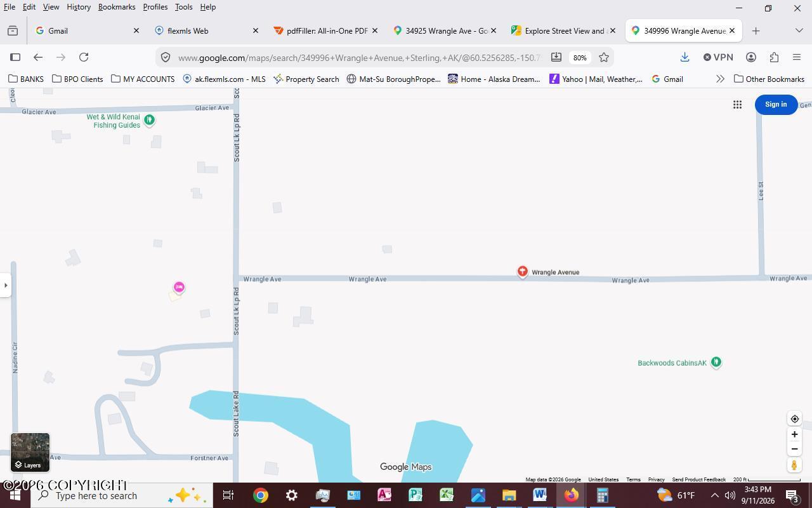812x508 pixels.
Task: Open the Firefox account icon
Action: click(x=751, y=57)
